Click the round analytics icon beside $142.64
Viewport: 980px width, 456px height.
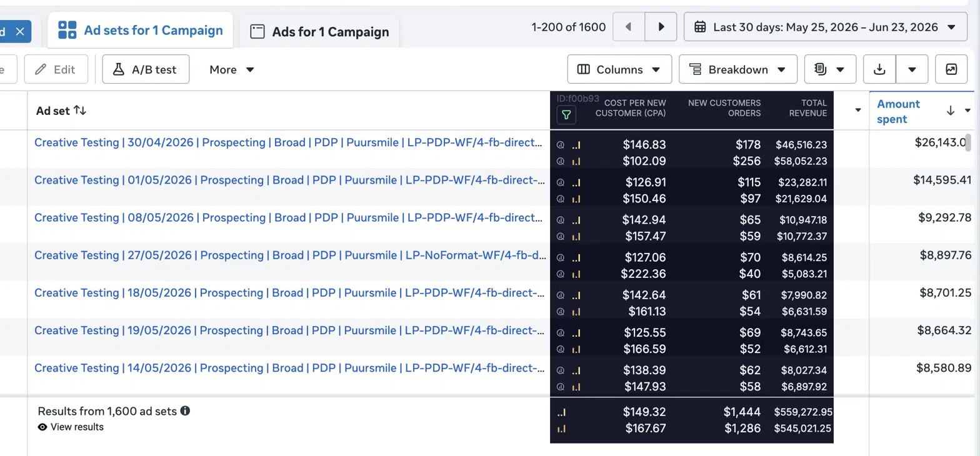[x=561, y=295]
